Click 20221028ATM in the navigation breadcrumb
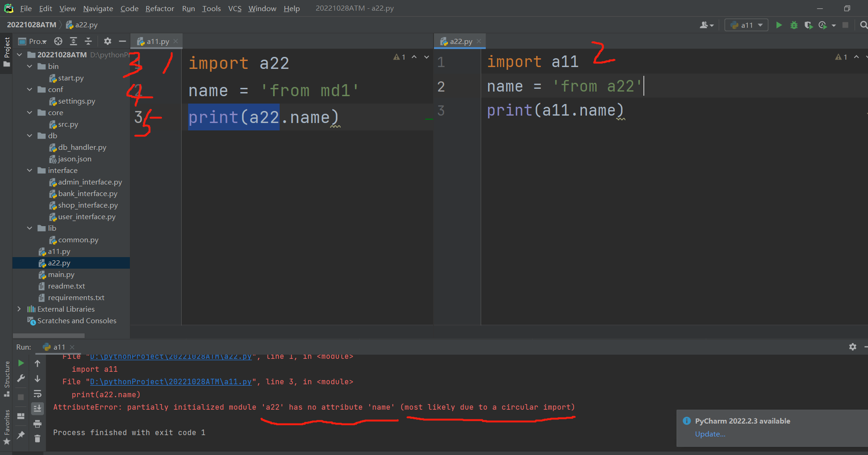The height and width of the screenshot is (455, 868). (x=31, y=25)
